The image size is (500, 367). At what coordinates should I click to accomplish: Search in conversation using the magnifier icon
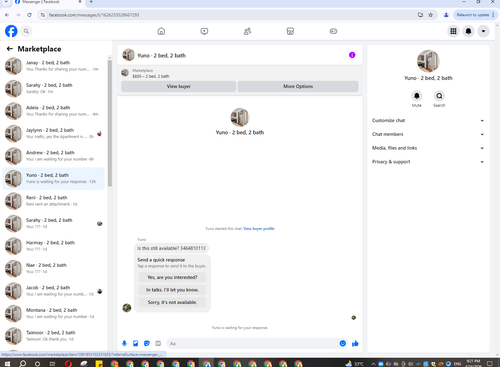pyautogui.click(x=439, y=96)
